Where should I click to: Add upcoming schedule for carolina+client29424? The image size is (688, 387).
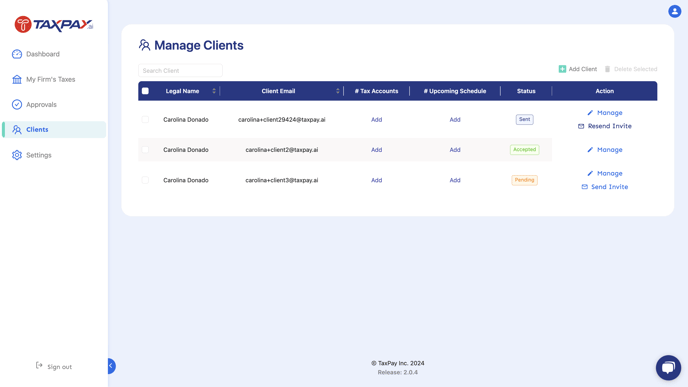coord(455,119)
